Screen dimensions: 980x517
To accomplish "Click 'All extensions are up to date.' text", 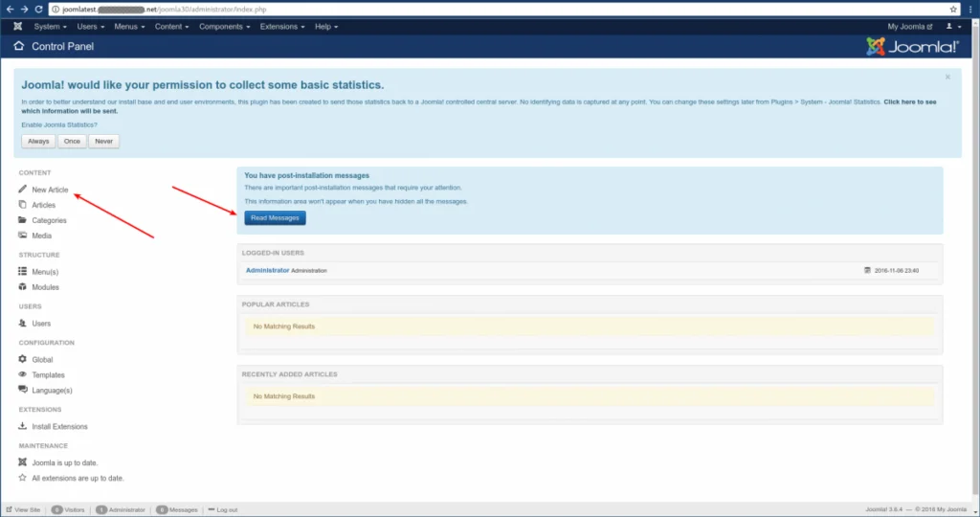I will [x=78, y=479].
